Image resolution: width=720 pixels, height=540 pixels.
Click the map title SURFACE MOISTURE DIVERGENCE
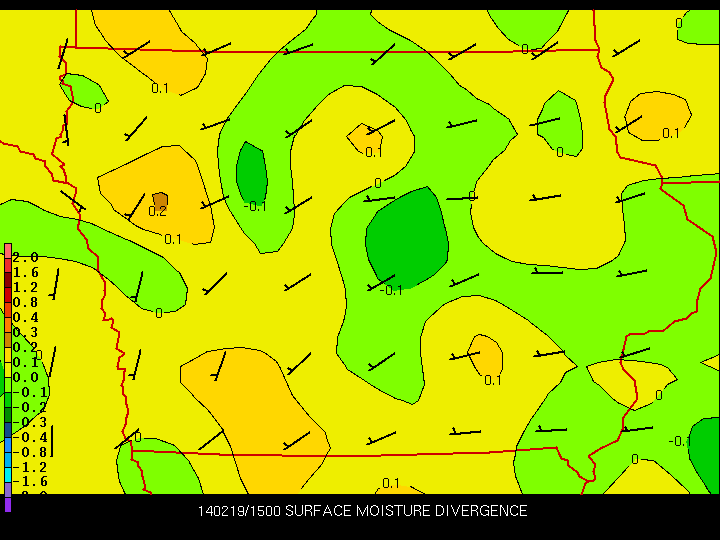coord(406,511)
